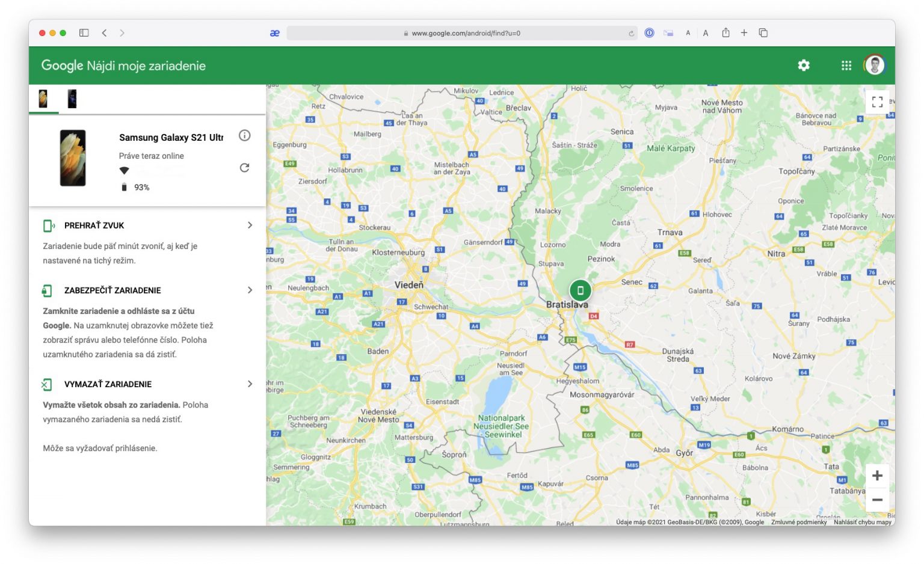Image resolution: width=924 pixels, height=564 pixels.
Task: Open Nahlásiť chybu mapy link
Action: [863, 522]
